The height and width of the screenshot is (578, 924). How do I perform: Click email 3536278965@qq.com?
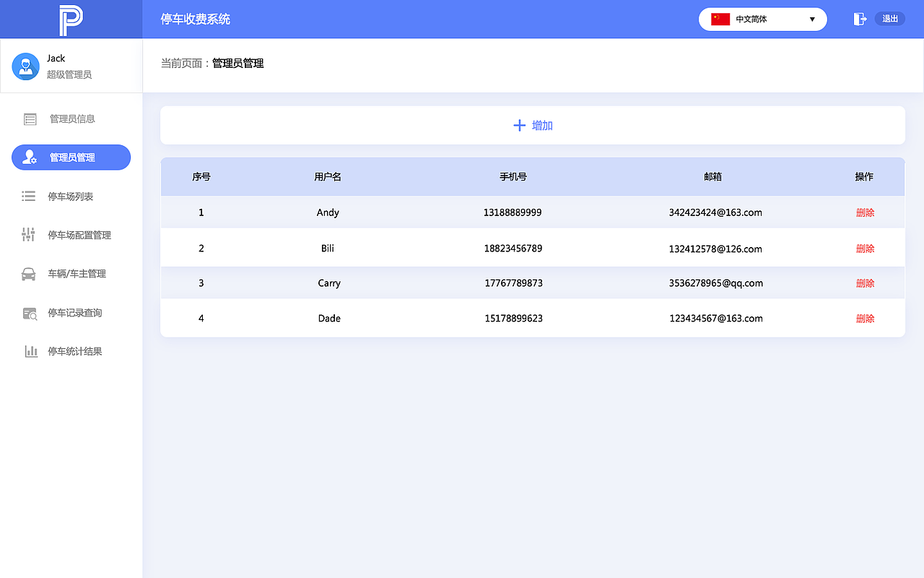coord(716,283)
